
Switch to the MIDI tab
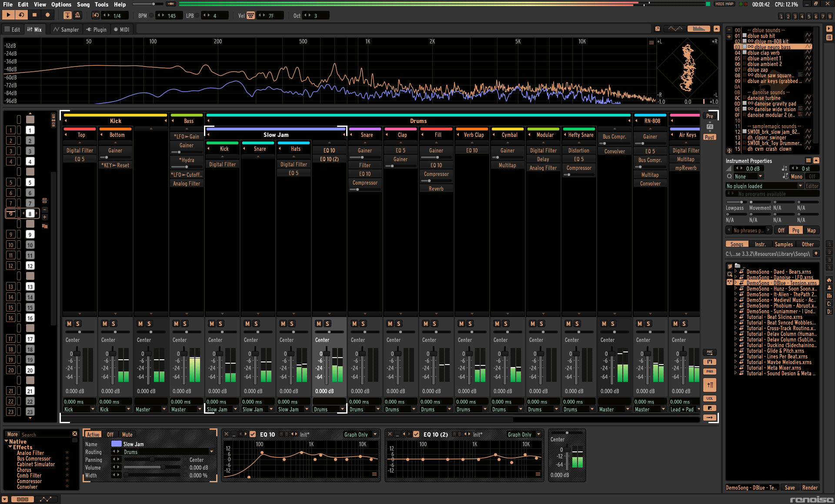[121, 30]
